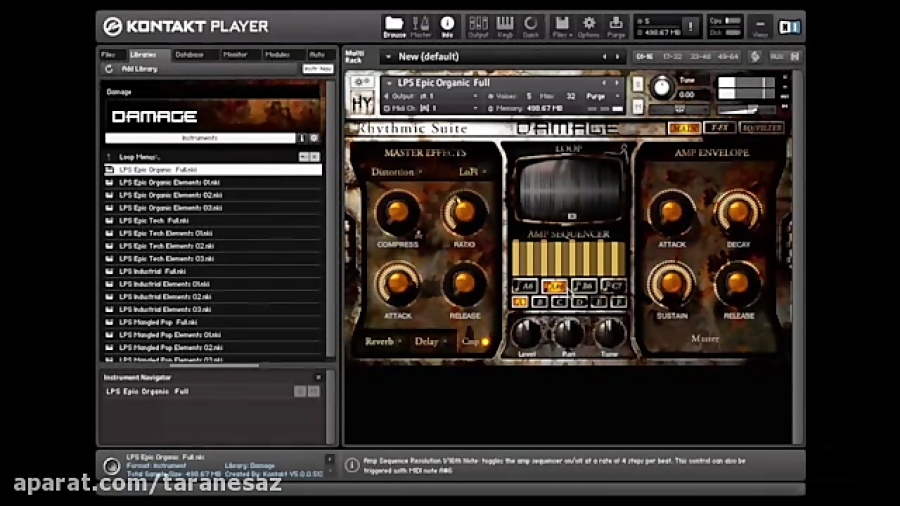This screenshot has width=900, height=506.
Task: Switch to the Monitor browser tab
Action: pos(235,55)
